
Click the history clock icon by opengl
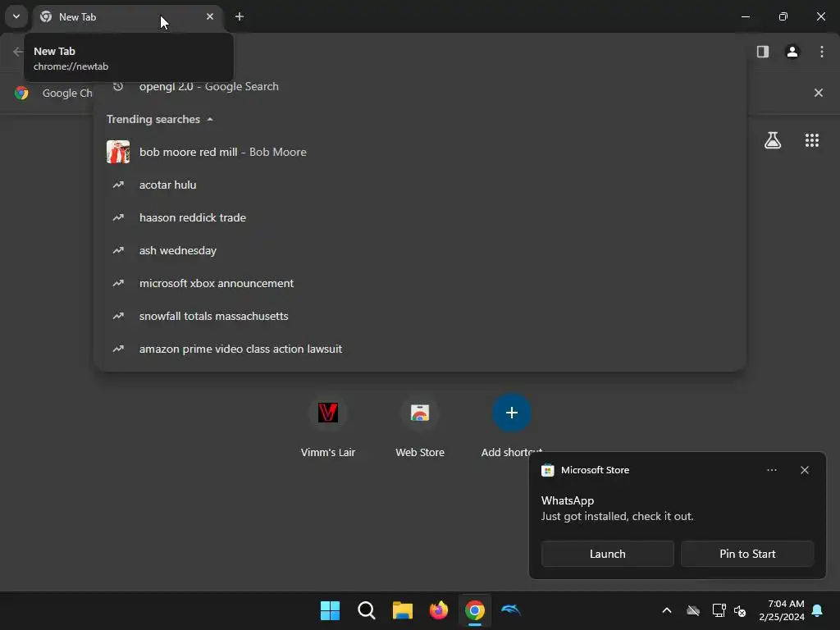(118, 86)
